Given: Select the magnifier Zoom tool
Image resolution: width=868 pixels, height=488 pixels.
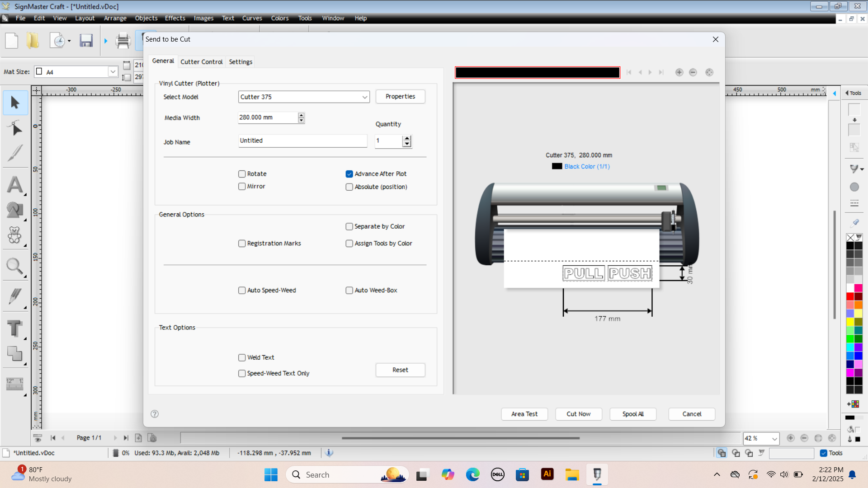Looking at the screenshot, I should 15,267.
